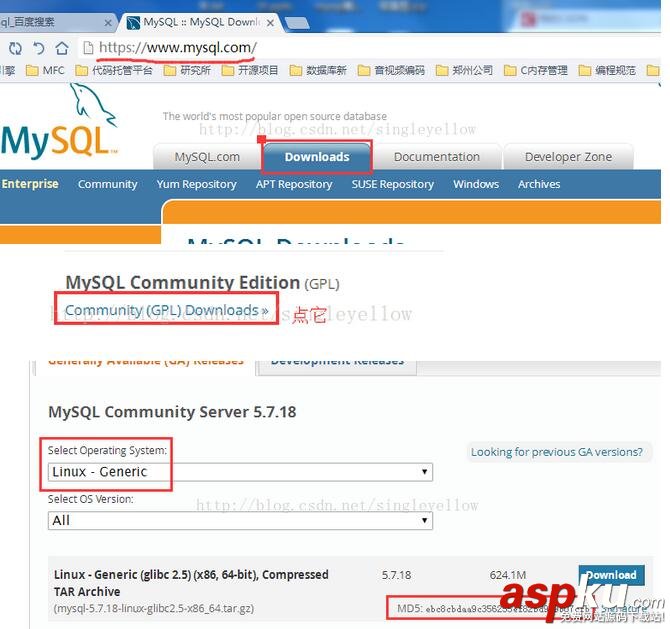Image resolution: width=670 pixels, height=629 pixels.
Task: Click the mysql-5.7.18-linux-glibc2.5-x86_64.tar.gz filename
Action: click(x=154, y=608)
